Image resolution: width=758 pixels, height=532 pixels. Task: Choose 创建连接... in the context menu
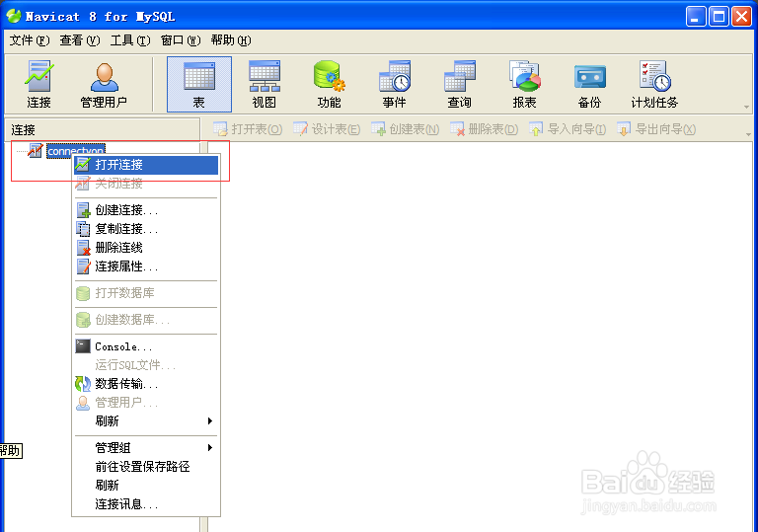146,210
